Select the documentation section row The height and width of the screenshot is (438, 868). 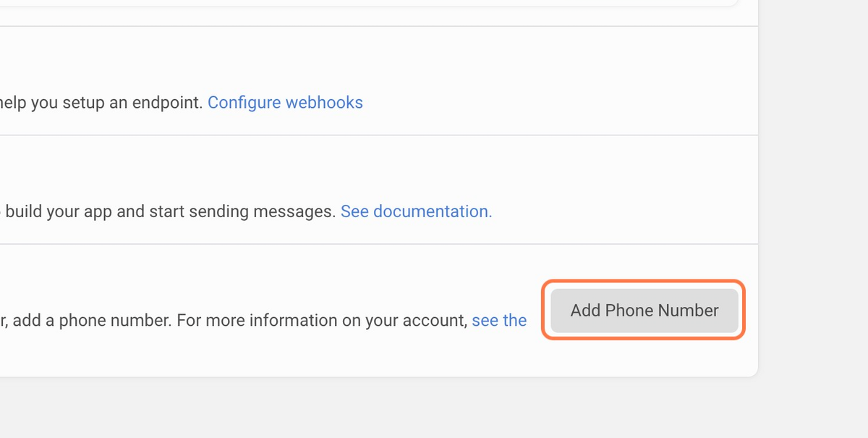pos(379,190)
